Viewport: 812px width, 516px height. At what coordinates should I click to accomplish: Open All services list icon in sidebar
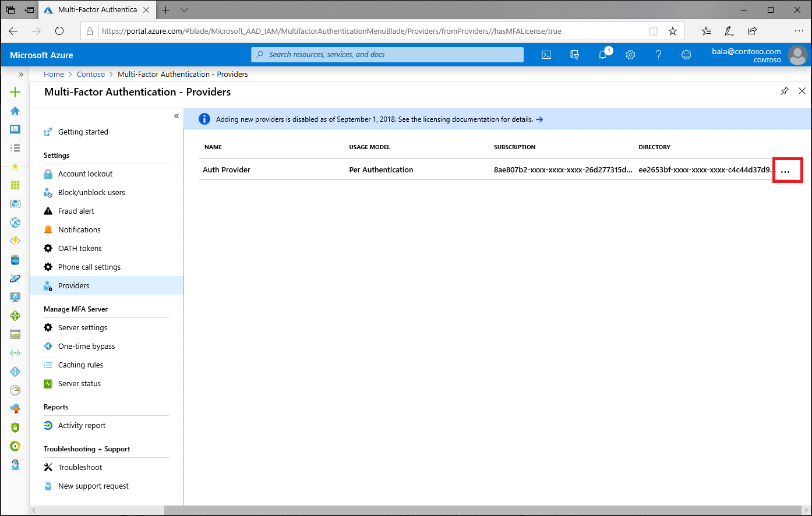[x=15, y=148]
